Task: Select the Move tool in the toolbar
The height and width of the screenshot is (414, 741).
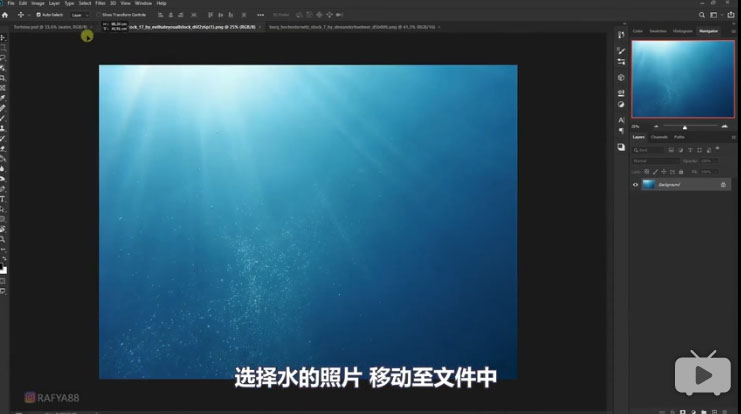Action: click(4, 37)
